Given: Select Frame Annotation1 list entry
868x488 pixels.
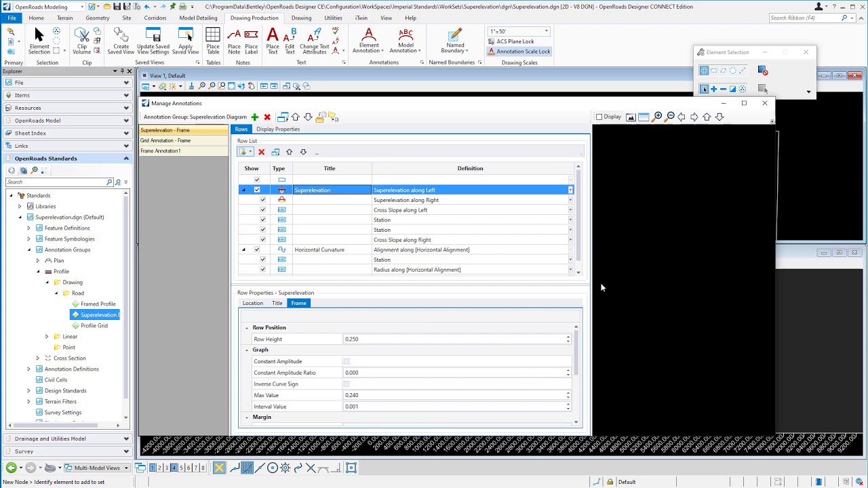Looking at the screenshot, I should click(x=184, y=150).
